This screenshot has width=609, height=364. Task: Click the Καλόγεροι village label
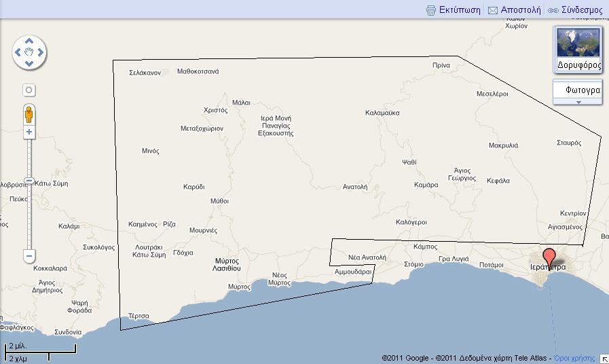click(411, 223)
